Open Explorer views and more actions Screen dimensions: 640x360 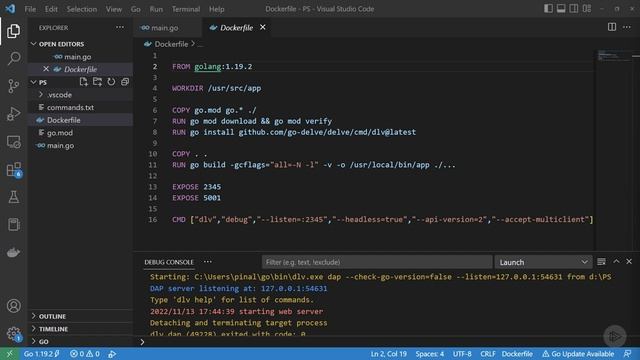(120, 27)
